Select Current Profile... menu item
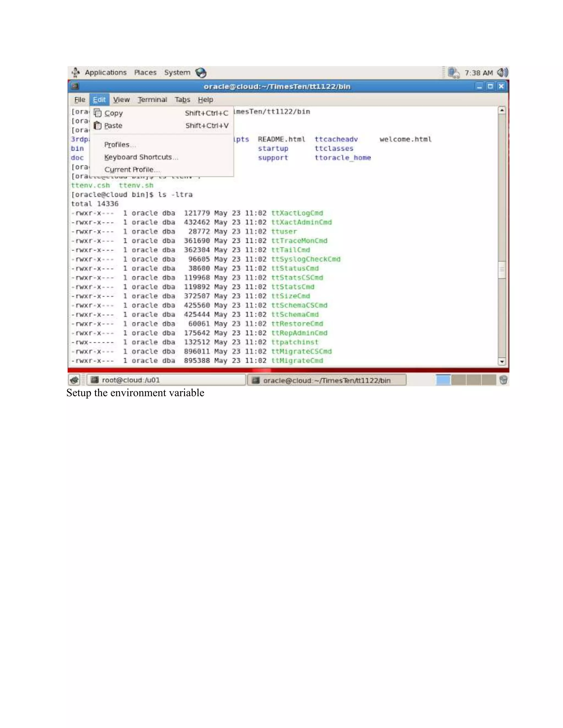 point(132,170)
